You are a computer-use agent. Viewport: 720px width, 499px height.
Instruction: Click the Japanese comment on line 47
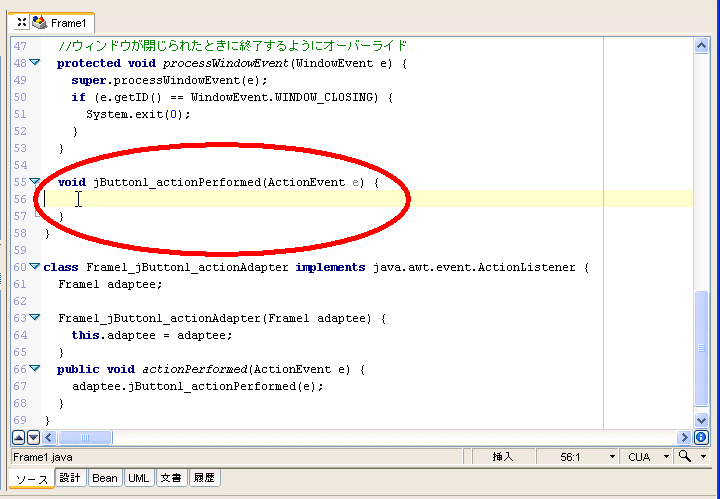[232, 46]
